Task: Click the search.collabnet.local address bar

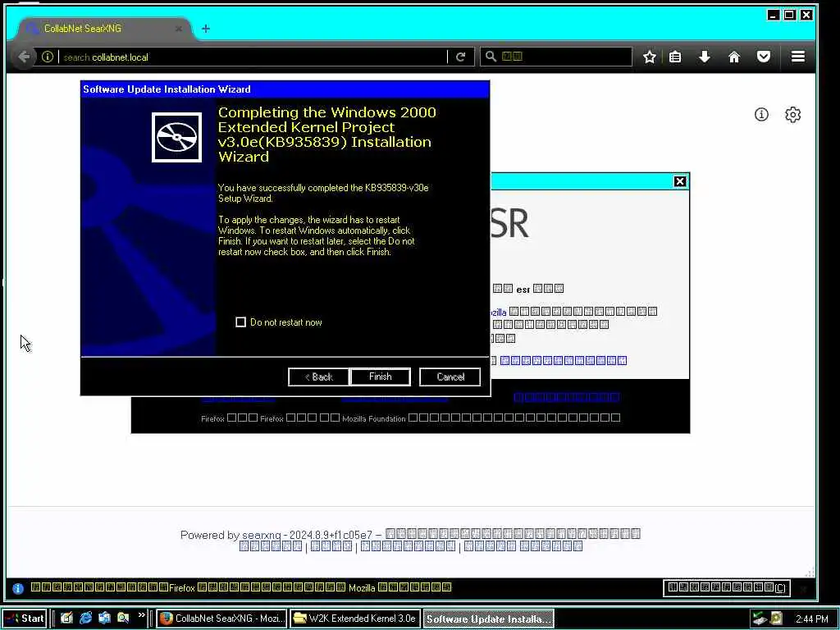Action: click(252, 57)
